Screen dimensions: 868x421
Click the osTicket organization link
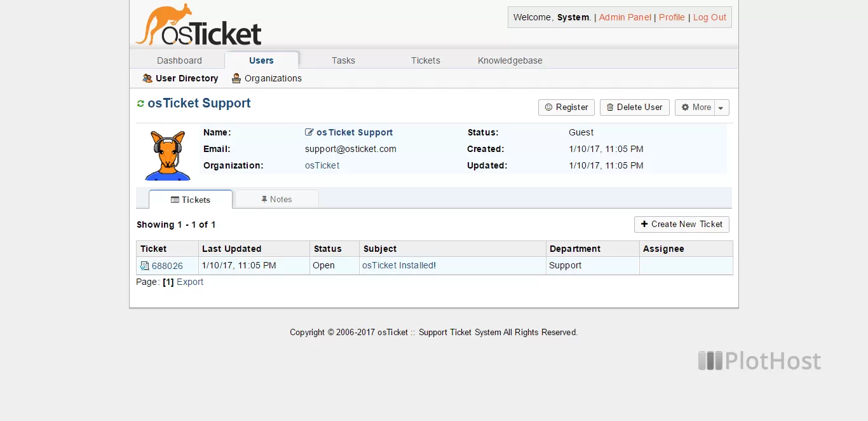click(322, 165)
